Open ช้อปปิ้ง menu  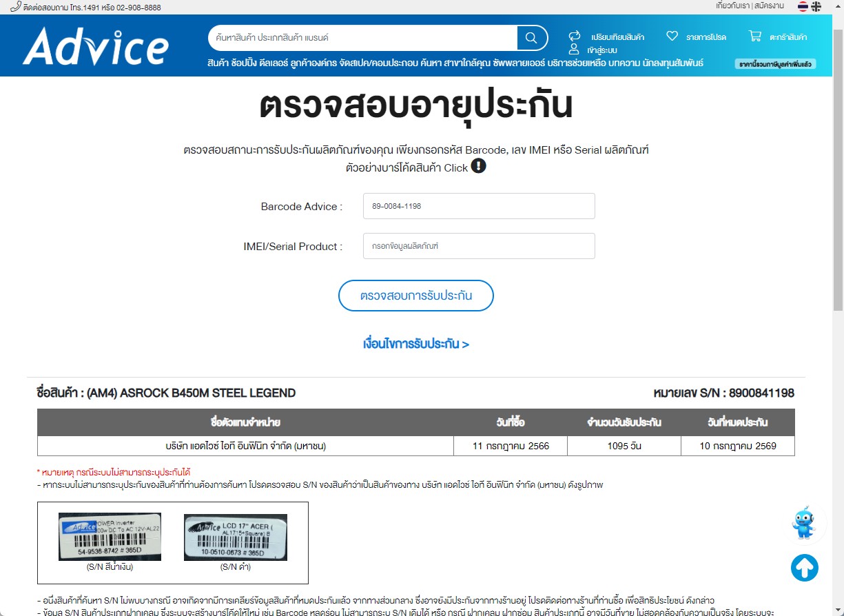[245, 63]
